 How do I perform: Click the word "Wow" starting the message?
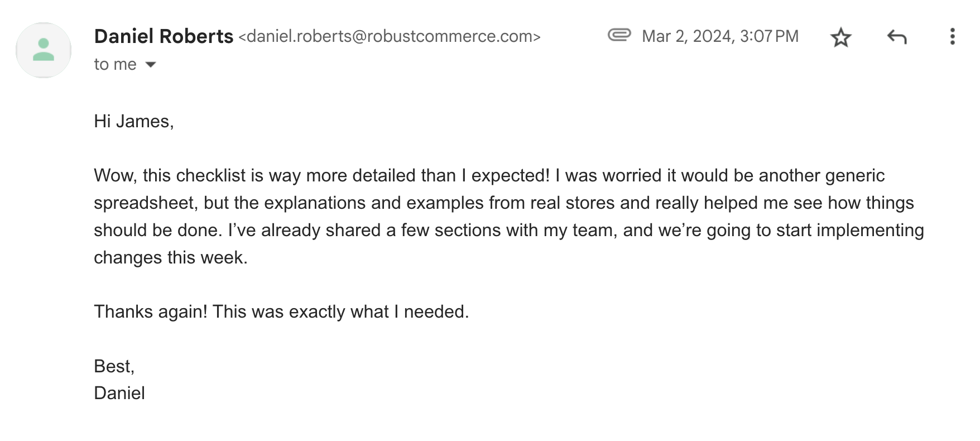[113, 175]
